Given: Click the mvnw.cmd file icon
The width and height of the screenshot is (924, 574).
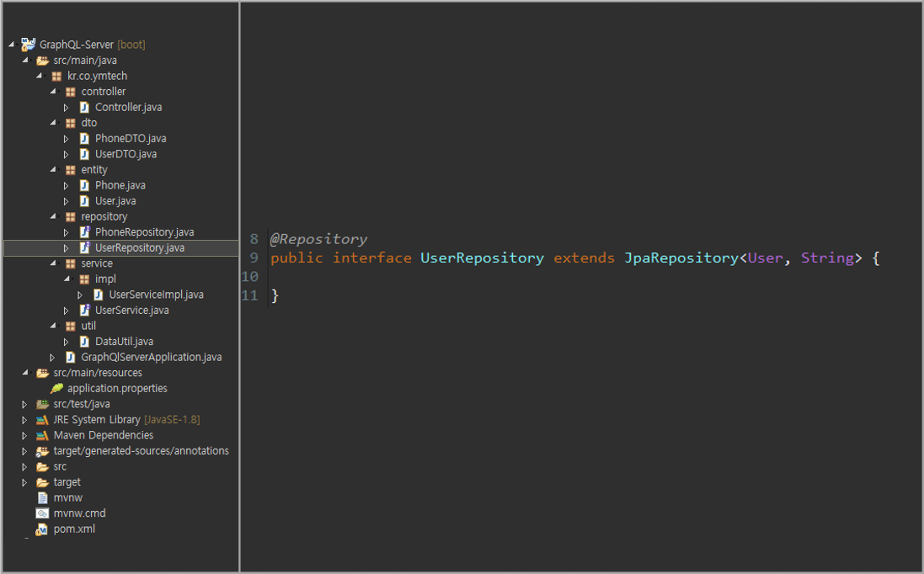Looking at the screenshot, I should click(42, 513).
